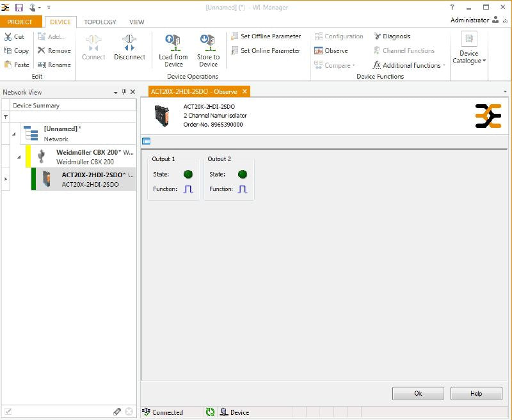Click Output 1 state indicator LED

click(188, 174)
